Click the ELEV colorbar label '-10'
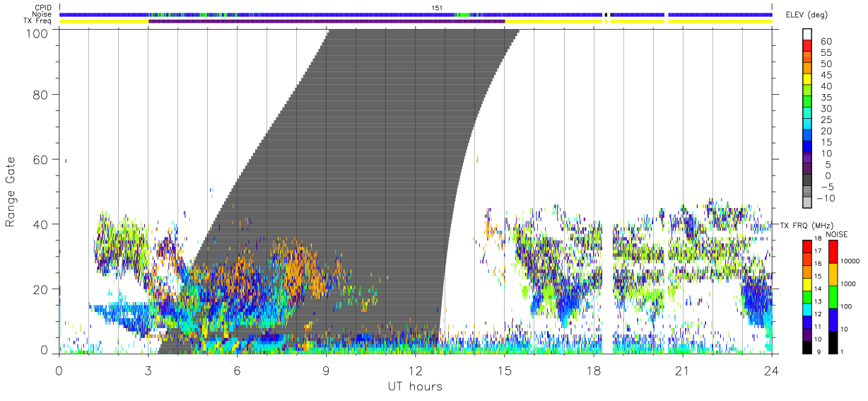Viewport: 868px width, 401px height. pos(824,198)
